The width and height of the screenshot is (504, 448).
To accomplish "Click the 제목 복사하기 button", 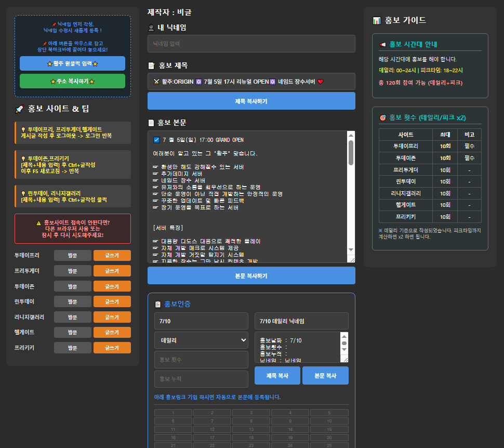I will click(251, 101).
